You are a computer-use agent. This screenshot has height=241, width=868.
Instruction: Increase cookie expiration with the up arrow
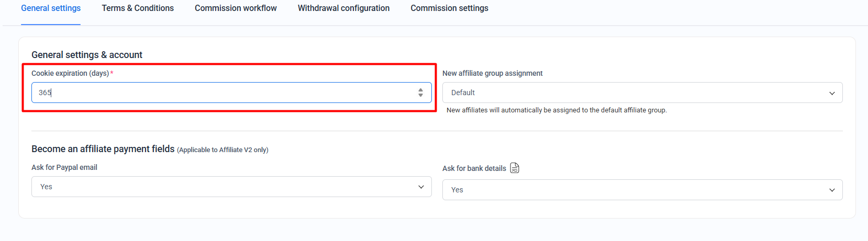tap(420, 90)
